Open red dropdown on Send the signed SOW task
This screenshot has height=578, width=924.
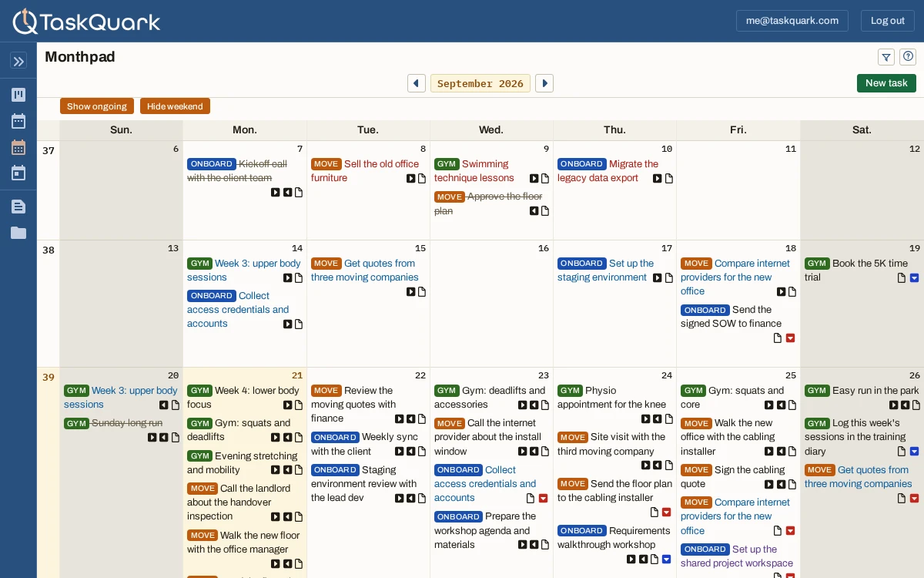point(790,338)
